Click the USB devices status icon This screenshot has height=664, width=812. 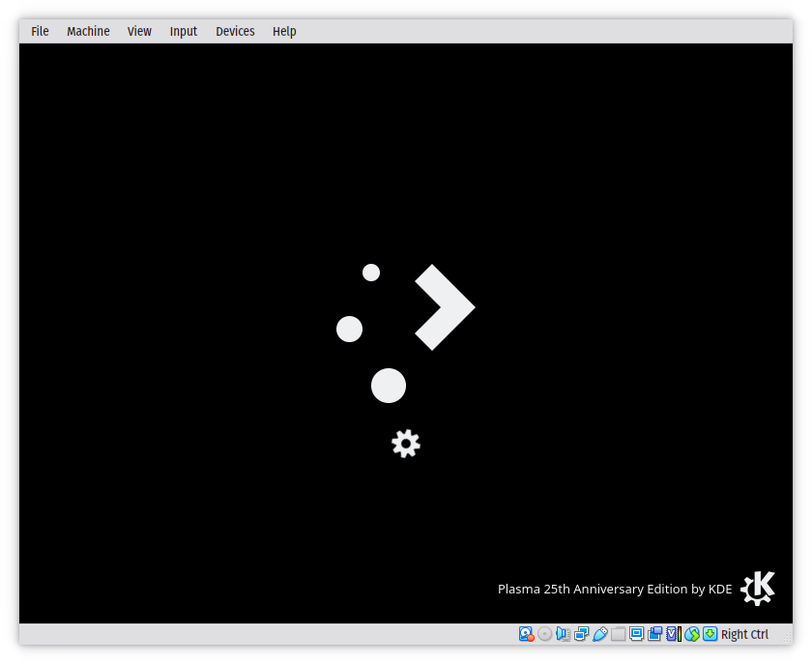click(599, 634)
